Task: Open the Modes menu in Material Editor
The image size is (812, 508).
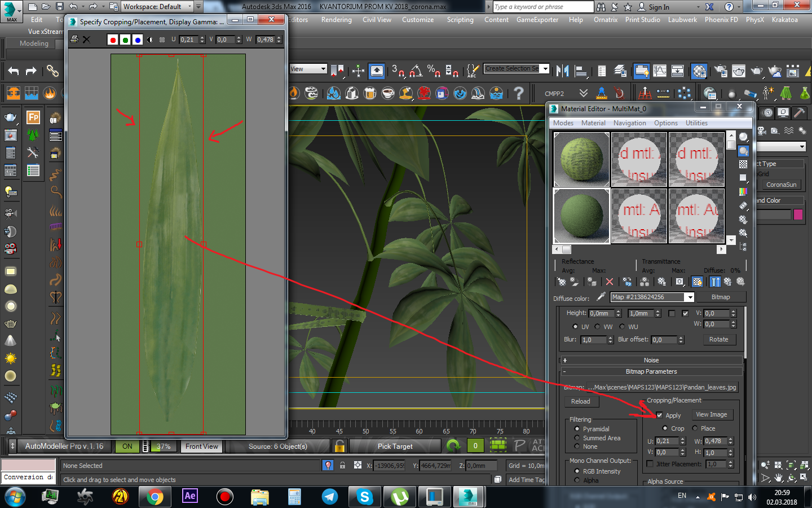Action: click(x=563, y=123)
